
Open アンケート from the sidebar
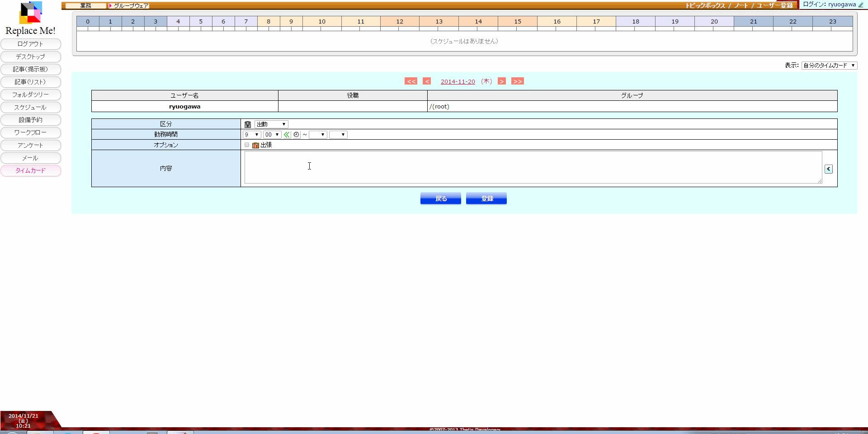pyautogui.click(x=31, y=145)
